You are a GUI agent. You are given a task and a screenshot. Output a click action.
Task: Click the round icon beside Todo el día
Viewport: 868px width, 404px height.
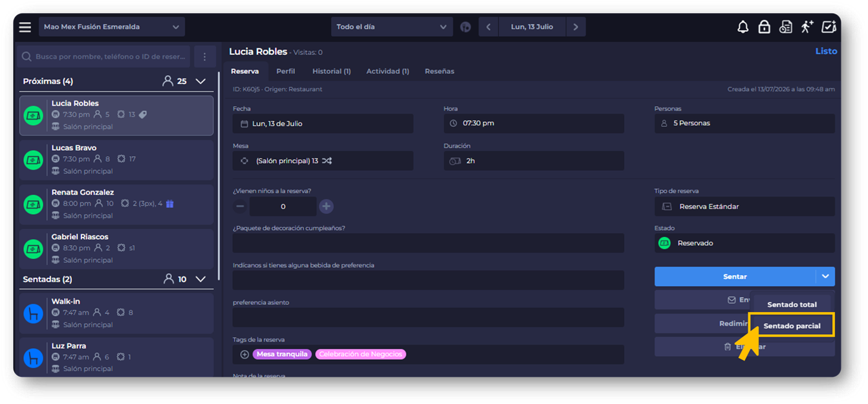[465, 27]
